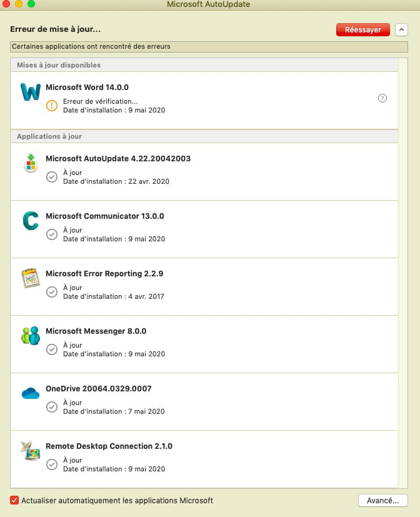The image size is (420, 517).
Task: Click the "Applications à jour" section header
Action: 204,136
